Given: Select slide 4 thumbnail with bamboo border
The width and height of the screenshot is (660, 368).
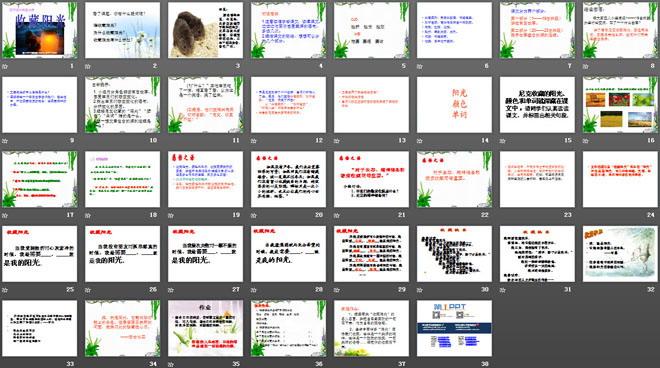Looking at the screenshot, I should [x=288, y=30].
